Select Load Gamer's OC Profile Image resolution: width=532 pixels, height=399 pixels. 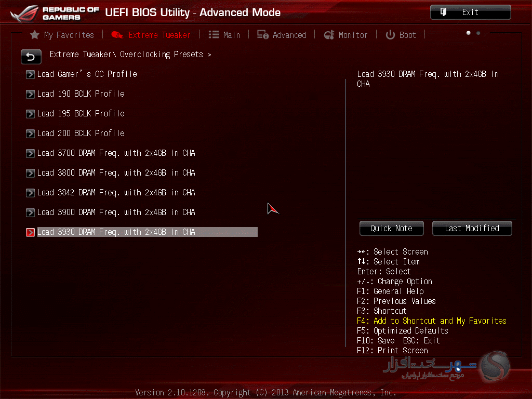tap(87, 74)
